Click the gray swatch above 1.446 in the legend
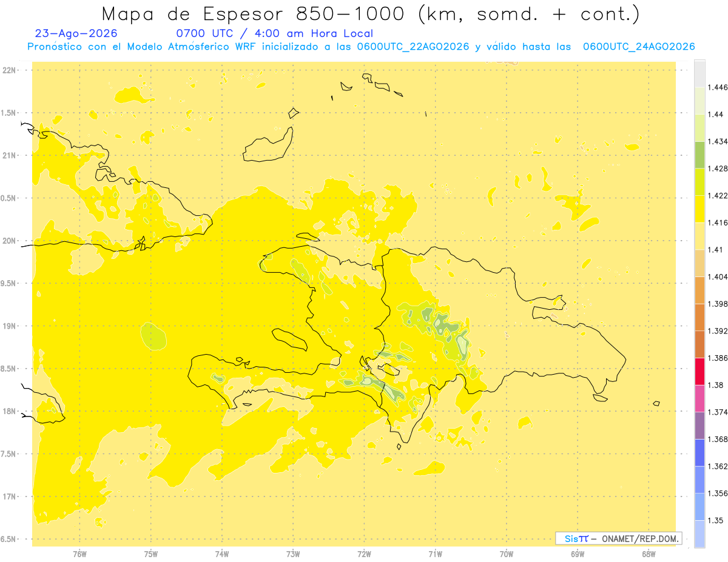This screenshot has height=562, width=728. coord(699,73)
